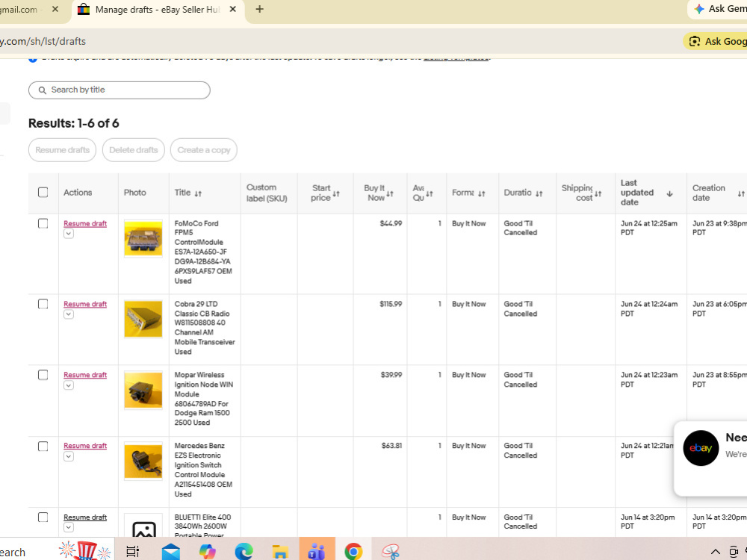Viewport: 747px width, 560px height.
Task: Sort drafts by Title column arrows
Action: pyautogui.click(x=198, y=193)
